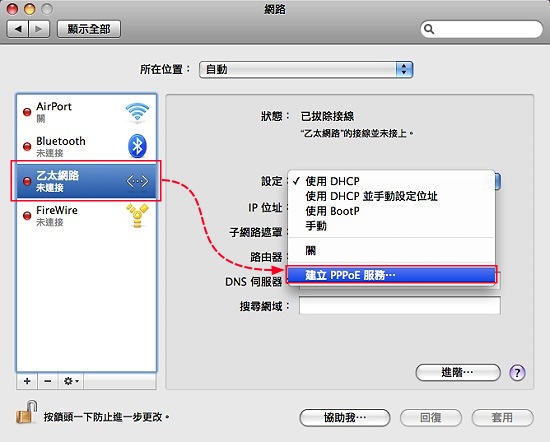Click FireWire's red status dot
This screenshot has width=550, height=442.
click(27, 216)
